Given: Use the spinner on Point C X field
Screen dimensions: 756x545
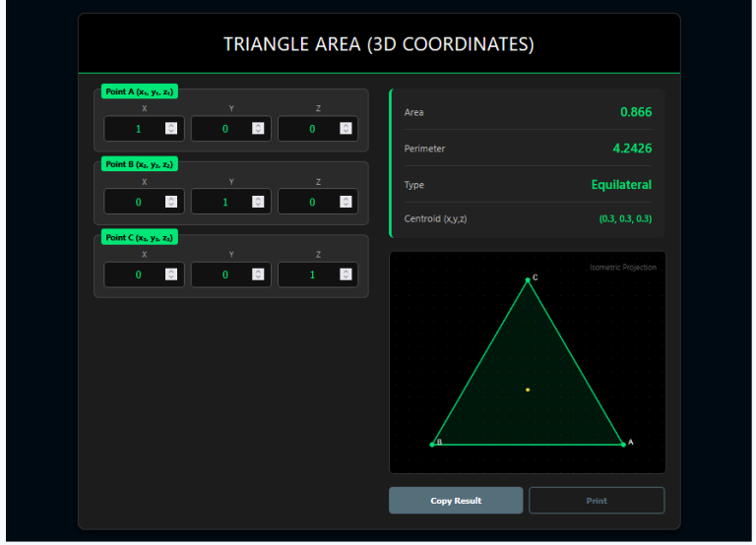Looking at the screenshot, I should coord(171,274).
